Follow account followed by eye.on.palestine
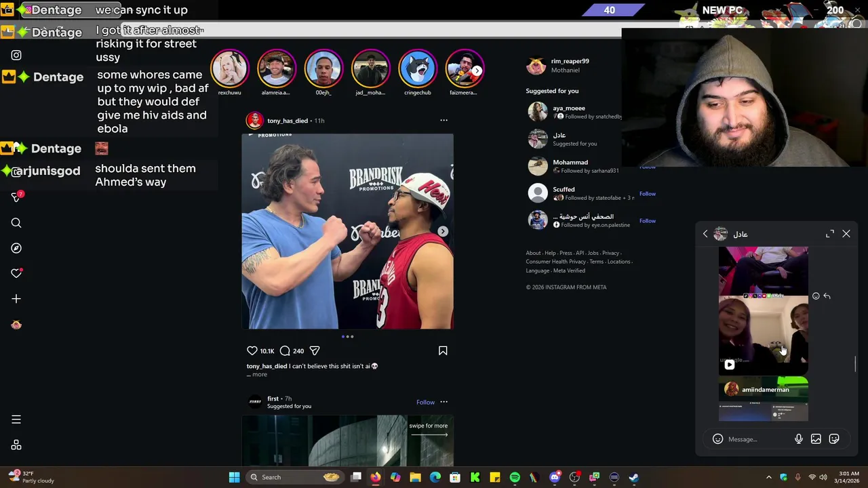Screen dimensions: 868x488 tap(647, 221)
